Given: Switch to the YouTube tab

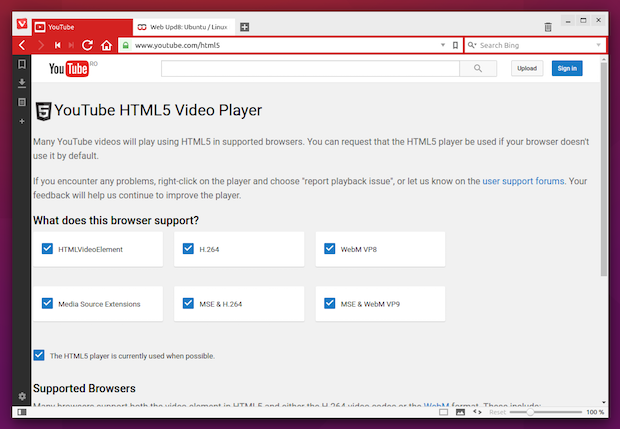Looking at the screenshot, I should pos(82,27).
